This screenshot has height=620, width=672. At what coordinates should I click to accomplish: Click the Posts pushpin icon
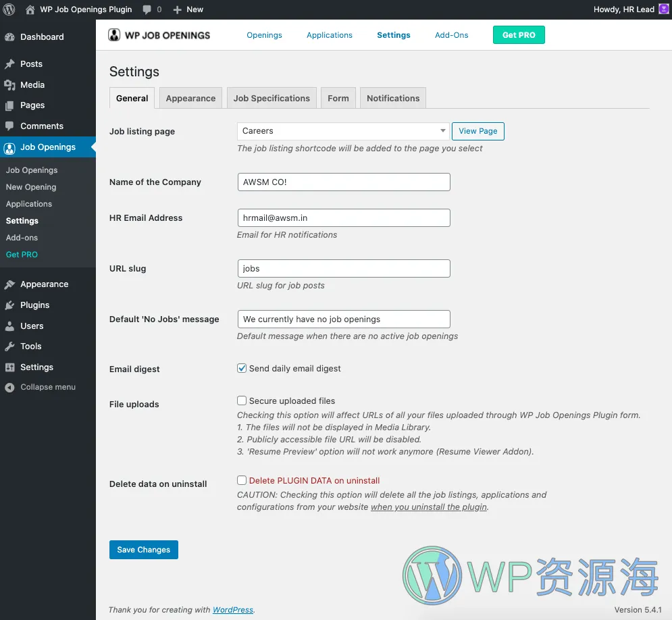9,64
